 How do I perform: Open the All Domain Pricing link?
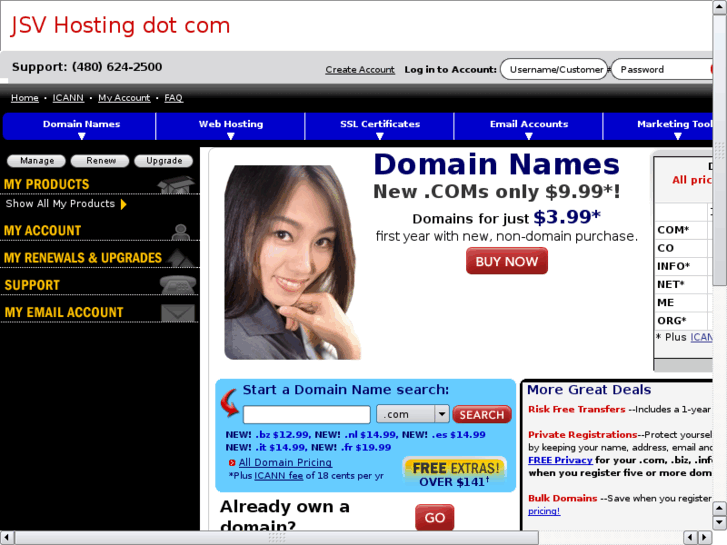point(285,463)
